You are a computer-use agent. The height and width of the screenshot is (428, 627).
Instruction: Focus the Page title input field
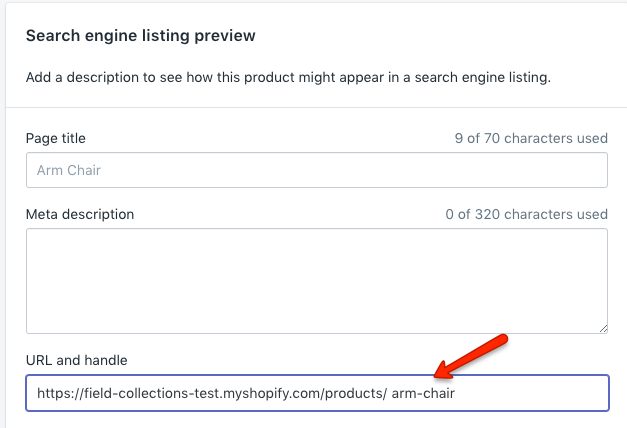click(x=316, y=170)
